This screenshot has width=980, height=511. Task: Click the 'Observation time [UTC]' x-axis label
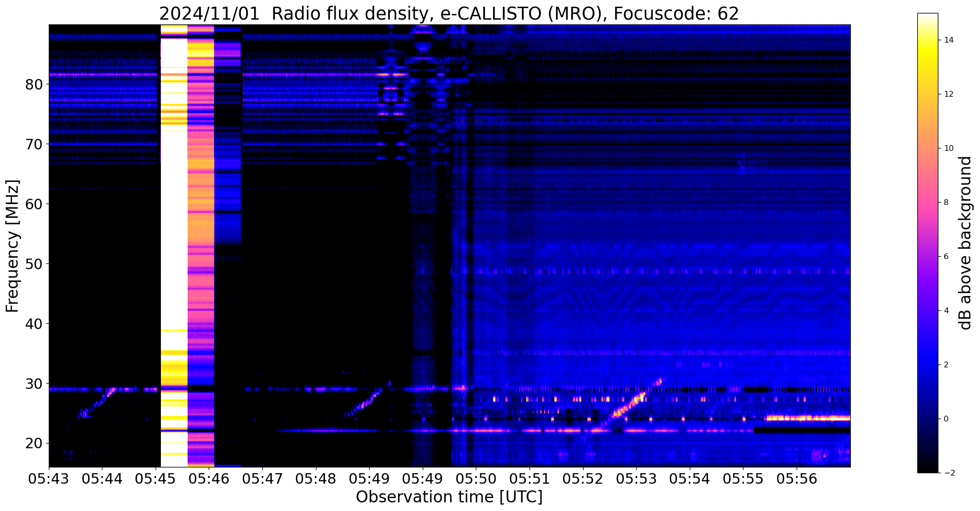coord(449,497)
